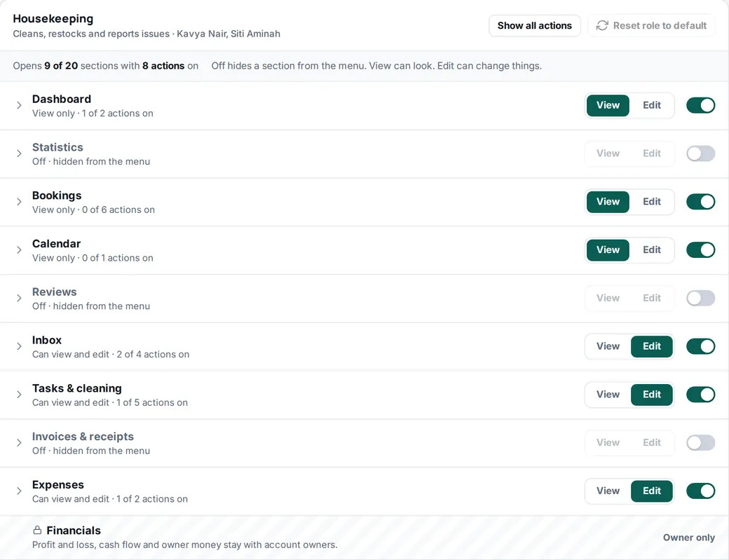729x560 pixels.
Task: Expand the Reviews row chevron
Action: [x=19, y=298]
